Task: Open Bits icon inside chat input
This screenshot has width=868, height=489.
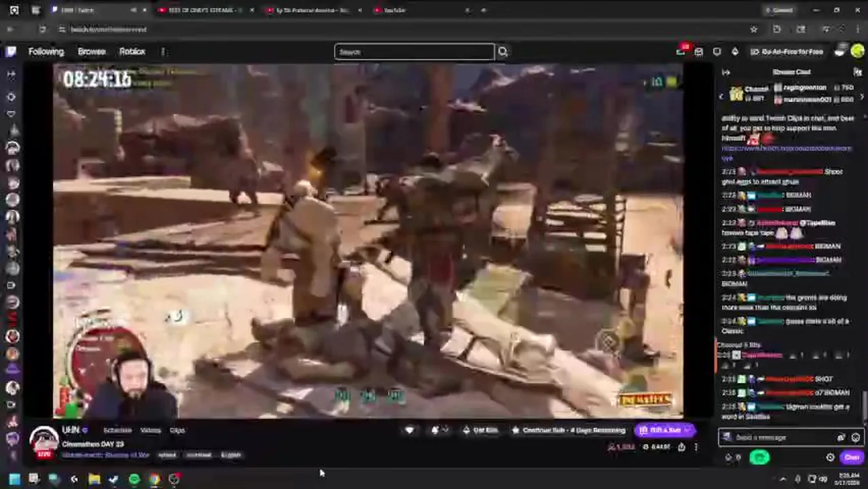Action: [842, 437]
